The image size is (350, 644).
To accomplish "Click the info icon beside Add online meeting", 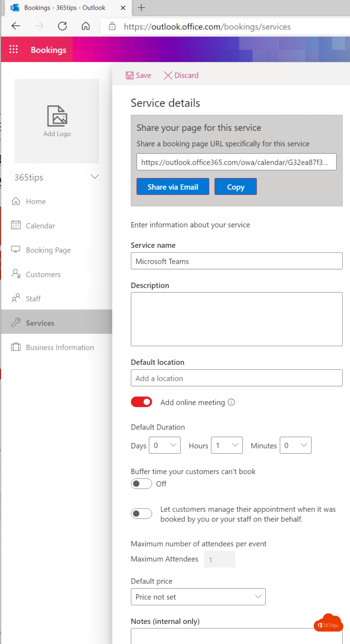I will tap(231, 402).
